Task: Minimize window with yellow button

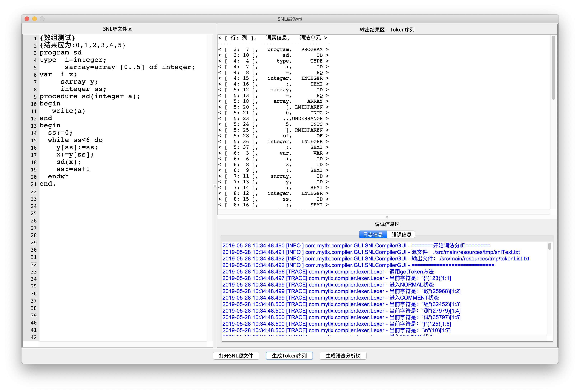Action: pos(35,19)
